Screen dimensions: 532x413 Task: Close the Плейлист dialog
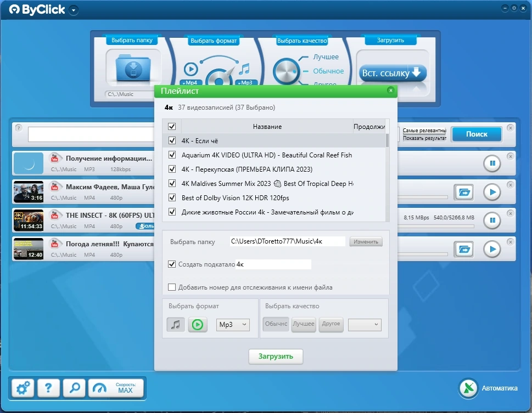pos(390,90)
